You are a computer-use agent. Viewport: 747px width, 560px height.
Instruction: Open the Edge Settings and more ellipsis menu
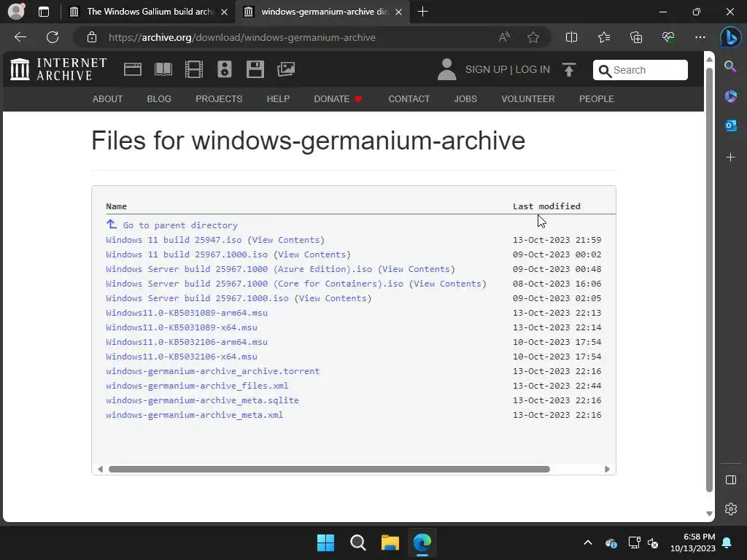point(700,37)
